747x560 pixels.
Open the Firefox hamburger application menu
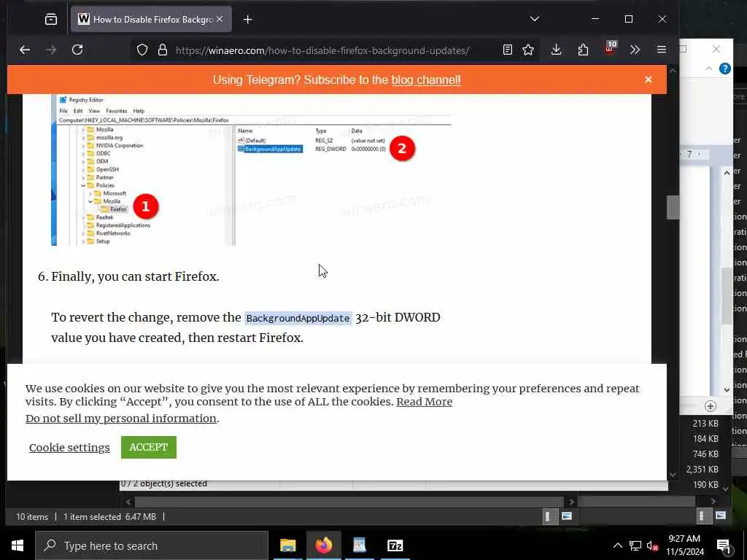coord(661,50)
